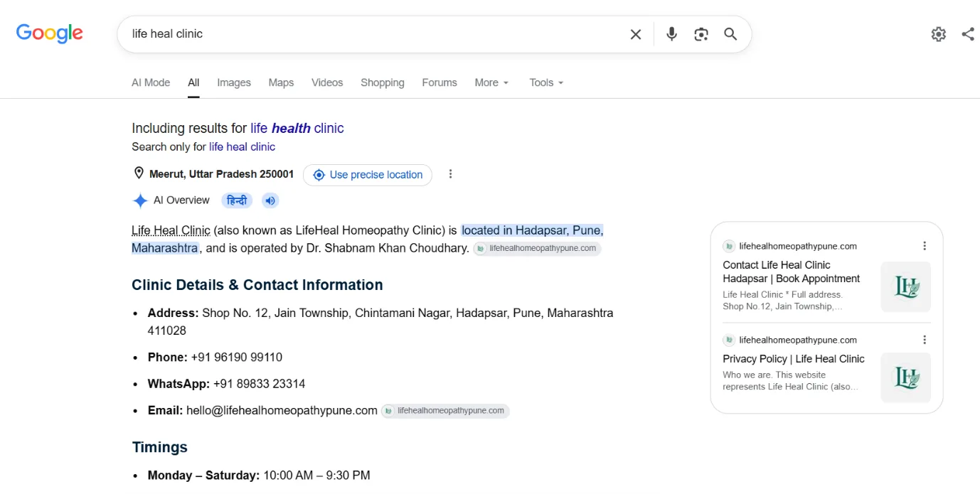The height and width of the screenshot is (494, 980).
Task: Open options for Contact Life Heal Clinic card
Action: (925, 246)
